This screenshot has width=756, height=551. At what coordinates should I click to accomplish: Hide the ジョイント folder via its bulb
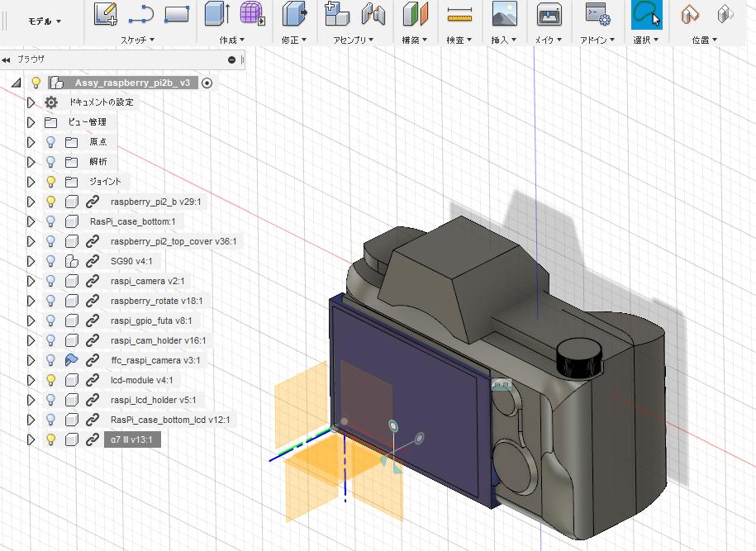(x=50, y=181)
